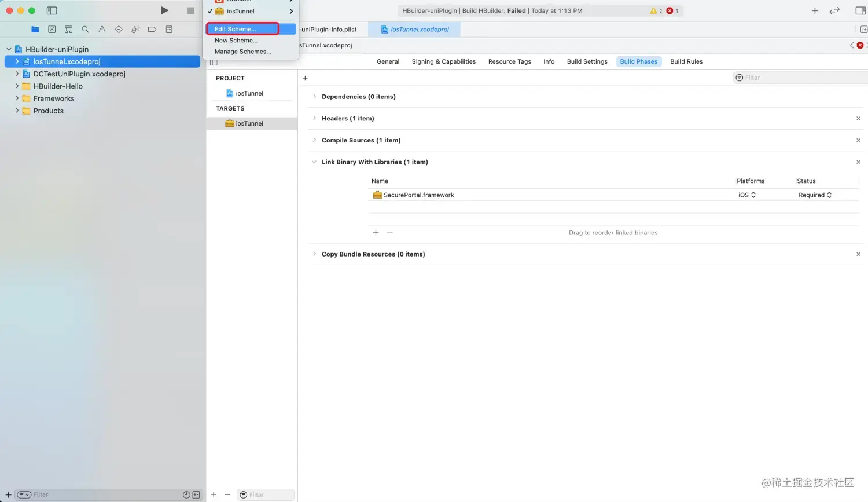Click the Library plus button in toolbar

point(815,10)
